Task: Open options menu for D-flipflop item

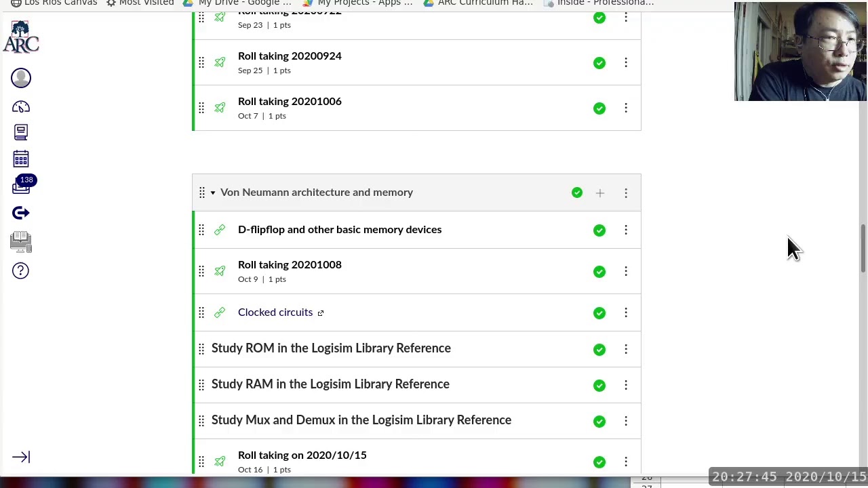Action: click(626, 230)
